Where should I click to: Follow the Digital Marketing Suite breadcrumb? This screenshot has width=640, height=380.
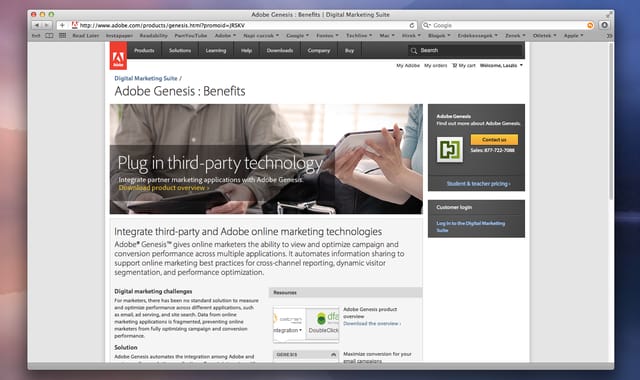pos(146,78)
